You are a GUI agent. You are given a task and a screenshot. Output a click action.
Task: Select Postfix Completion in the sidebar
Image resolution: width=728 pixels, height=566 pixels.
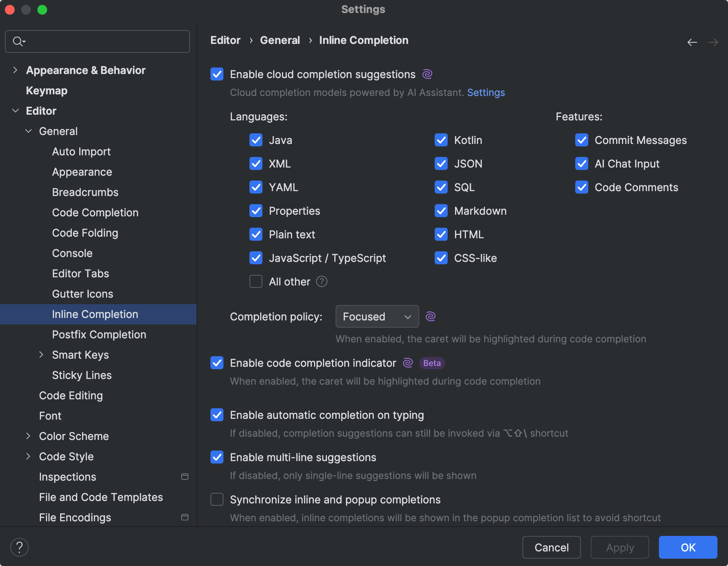(x=99, y=334)
